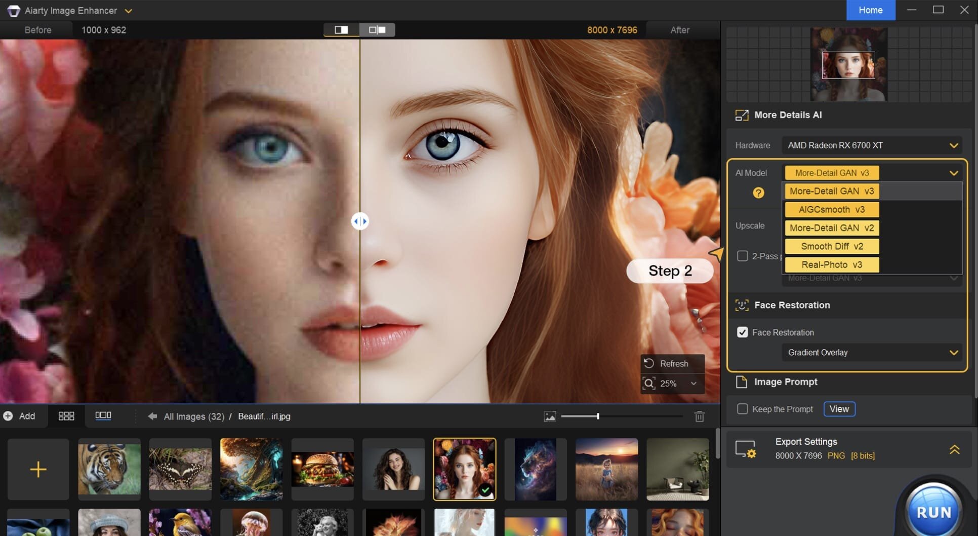This screenshot has height=536, width=980.
Task: Open the grid thumbnail view
Action: click(66, 416)
